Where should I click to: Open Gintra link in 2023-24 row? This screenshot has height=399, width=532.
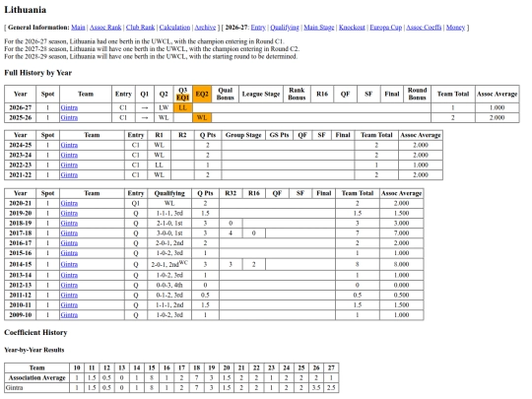69,155
